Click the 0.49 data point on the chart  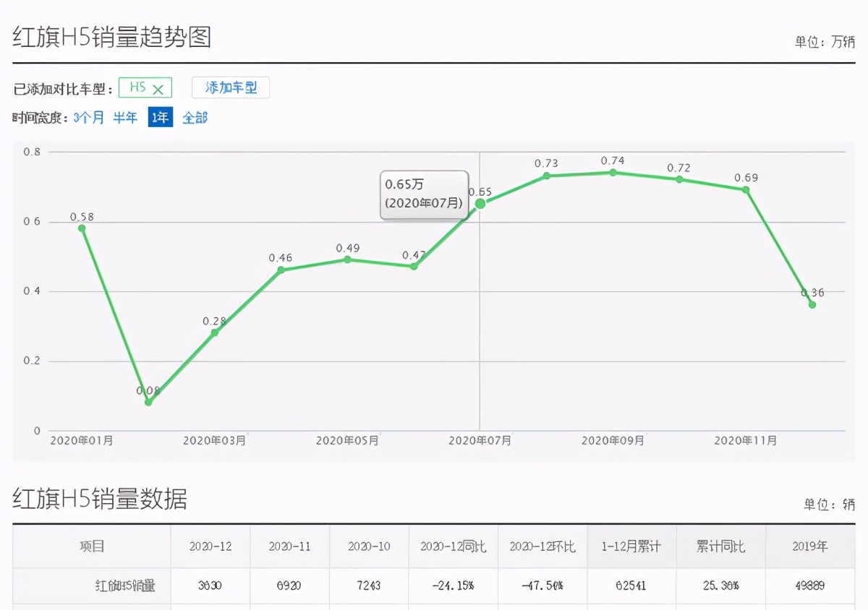(347, 259)
